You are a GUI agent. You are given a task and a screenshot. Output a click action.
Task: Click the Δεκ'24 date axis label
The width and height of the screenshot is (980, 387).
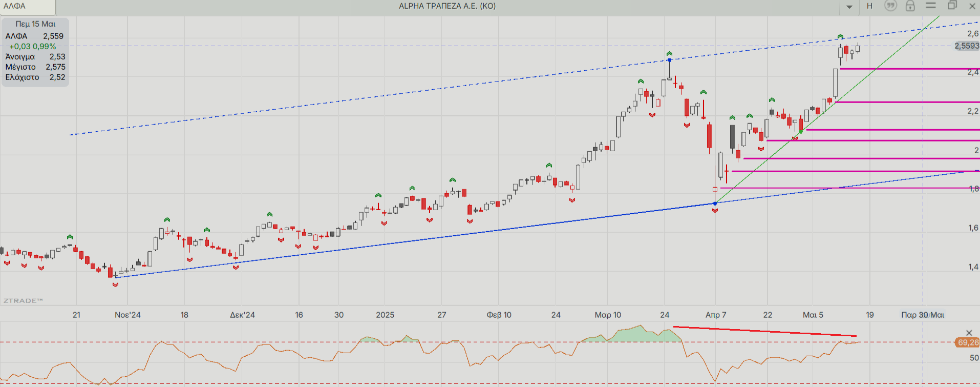pos(242,315)
